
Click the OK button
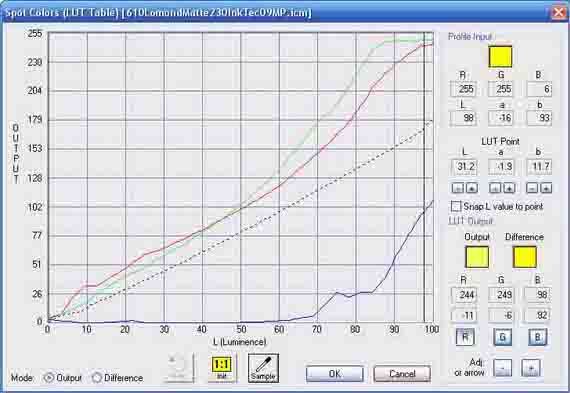(334, 374)
